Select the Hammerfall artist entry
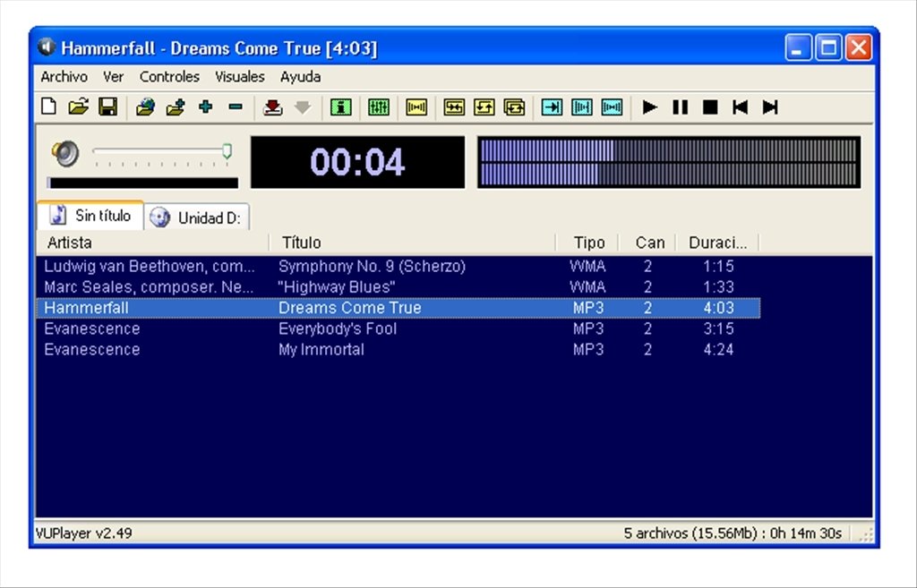This screenshot has width=917, height=588. [x=86, y=308]
